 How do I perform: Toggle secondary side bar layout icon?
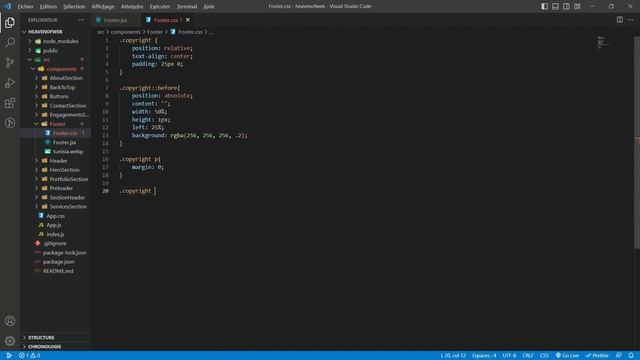click(x=566, y=7)
